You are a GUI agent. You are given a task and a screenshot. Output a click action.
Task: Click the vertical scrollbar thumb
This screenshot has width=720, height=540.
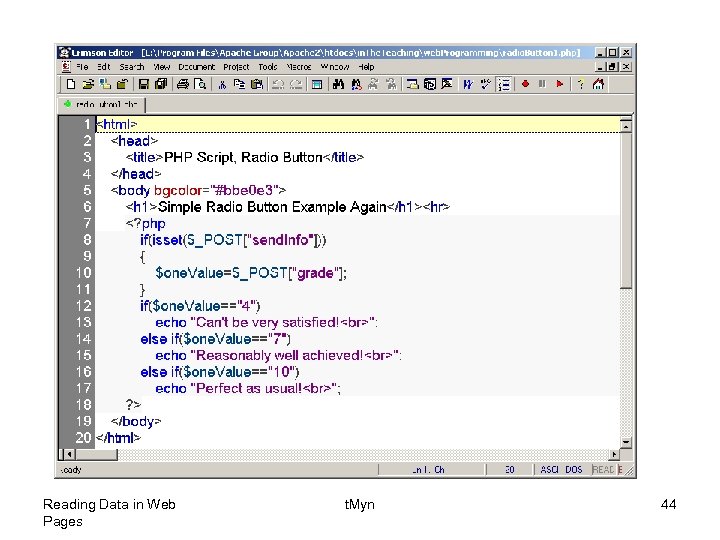[x=625, y=210]
